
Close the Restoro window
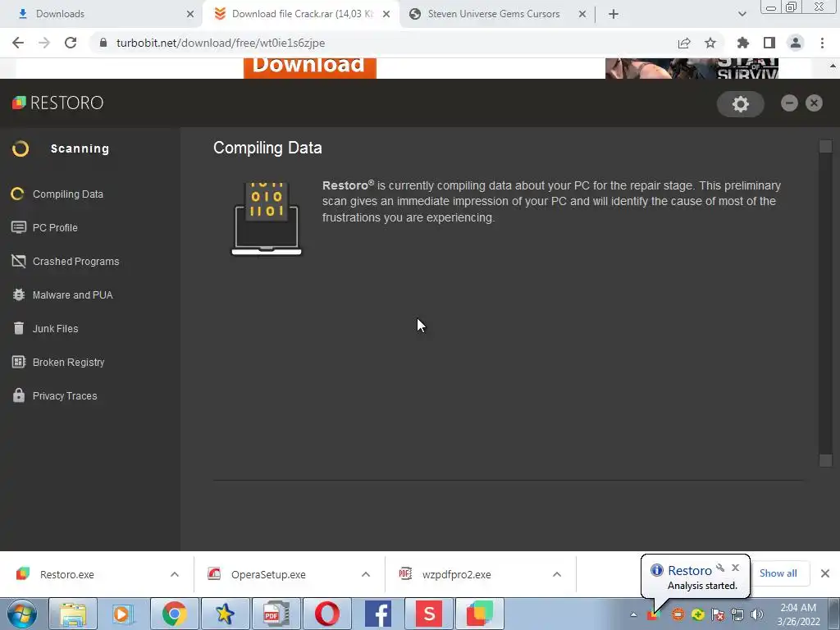coord(814,103)
